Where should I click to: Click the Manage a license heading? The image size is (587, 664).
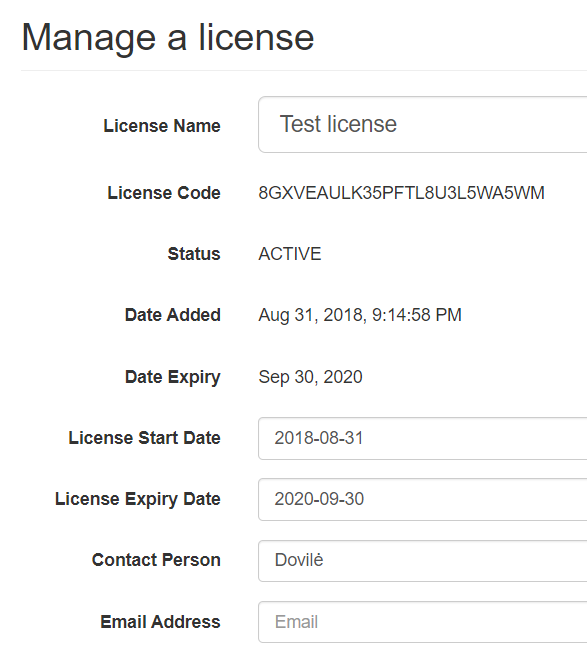click(168, 38)
